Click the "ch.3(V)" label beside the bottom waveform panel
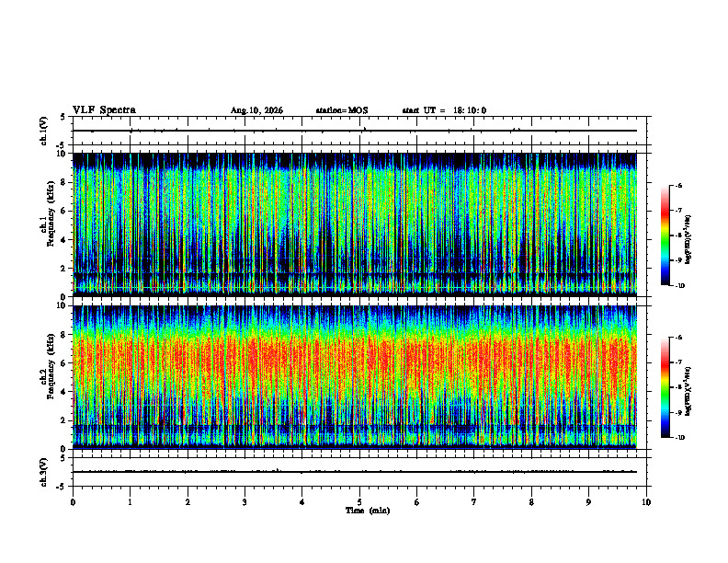728x563 pixels. tap(44, 472)
